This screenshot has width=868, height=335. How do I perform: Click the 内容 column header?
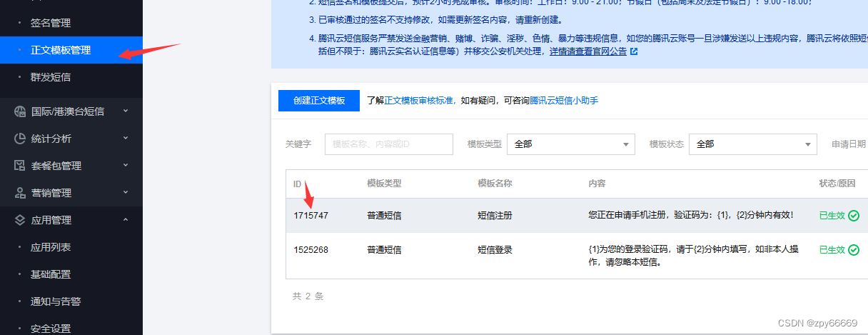tap(597, 184)
